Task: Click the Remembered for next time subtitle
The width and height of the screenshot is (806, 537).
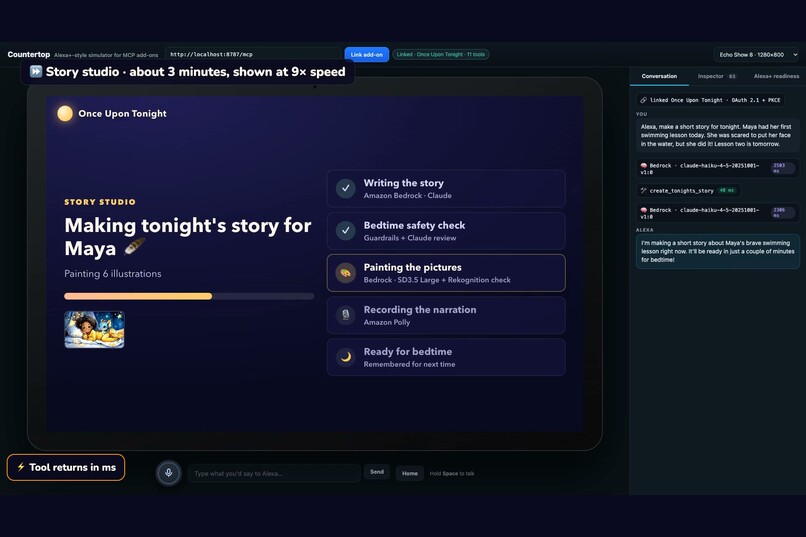Action: 409,364
